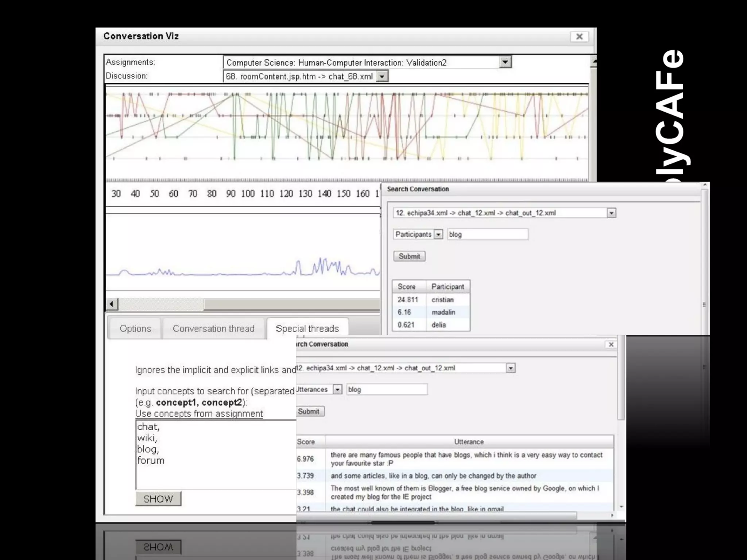
Task: Click the scroll-up arrow next to Assignments
Action: [594, 61]
